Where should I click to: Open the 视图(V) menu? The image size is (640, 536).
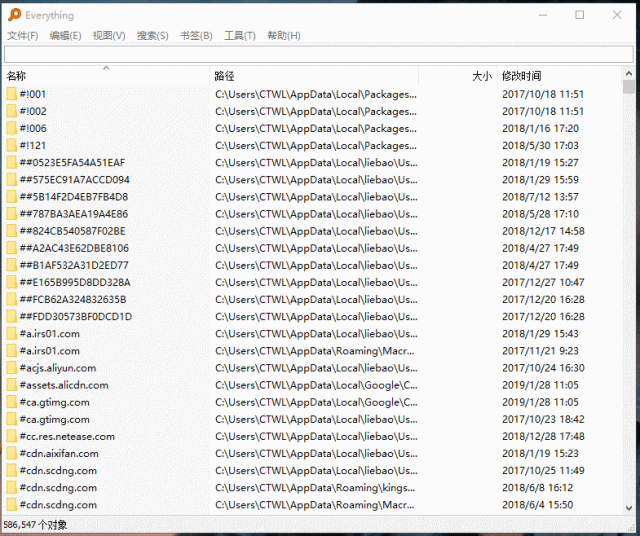click(109, 36)
